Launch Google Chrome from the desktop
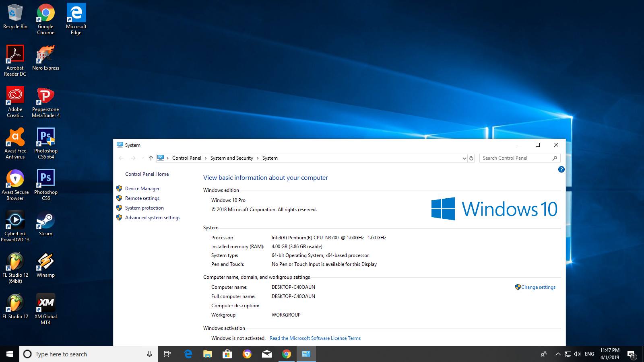Image resolution: width=644 pixels, height=362 pixels. tap(45, 19)
